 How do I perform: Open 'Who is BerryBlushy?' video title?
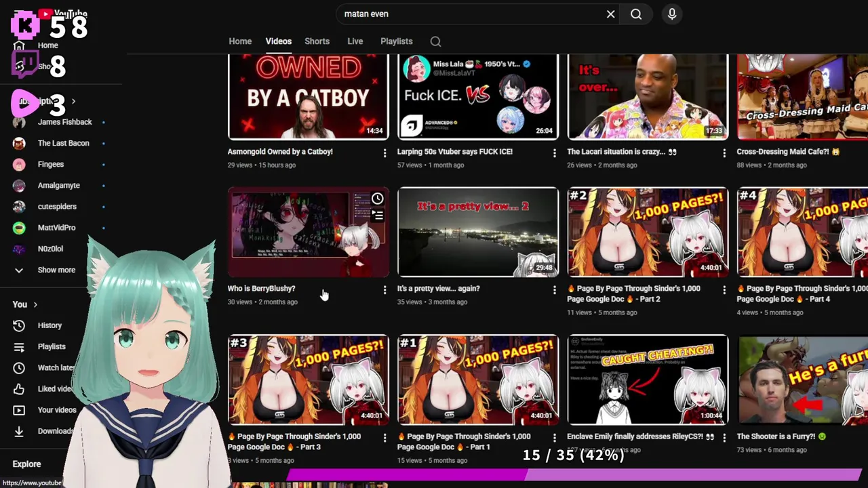[261, 289]
